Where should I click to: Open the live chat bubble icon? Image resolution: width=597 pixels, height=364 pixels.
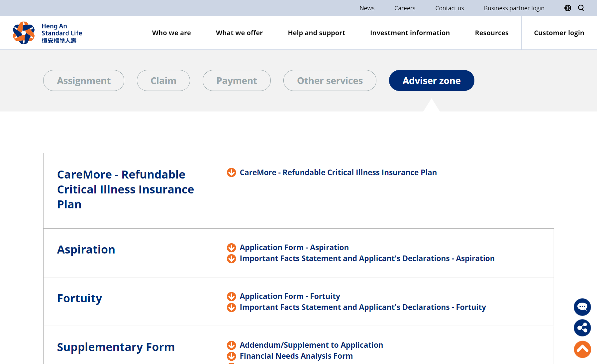tap(582, 307)
